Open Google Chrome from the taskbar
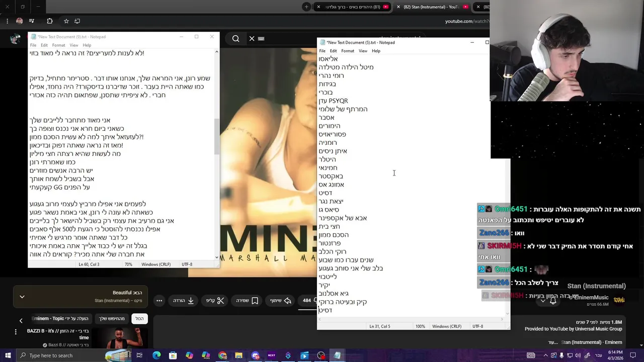Image resolution: width=644 pixels, height=362 pixels. point(222,355)
